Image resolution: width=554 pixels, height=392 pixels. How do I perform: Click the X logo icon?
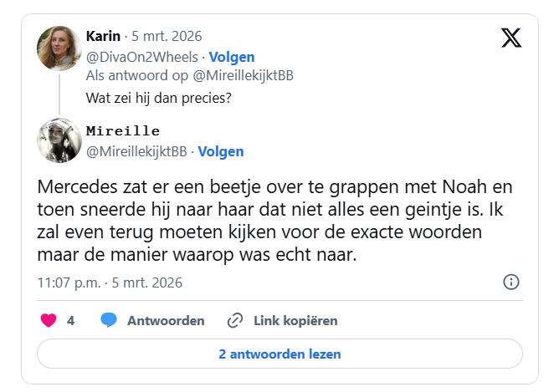click(511, 38)
